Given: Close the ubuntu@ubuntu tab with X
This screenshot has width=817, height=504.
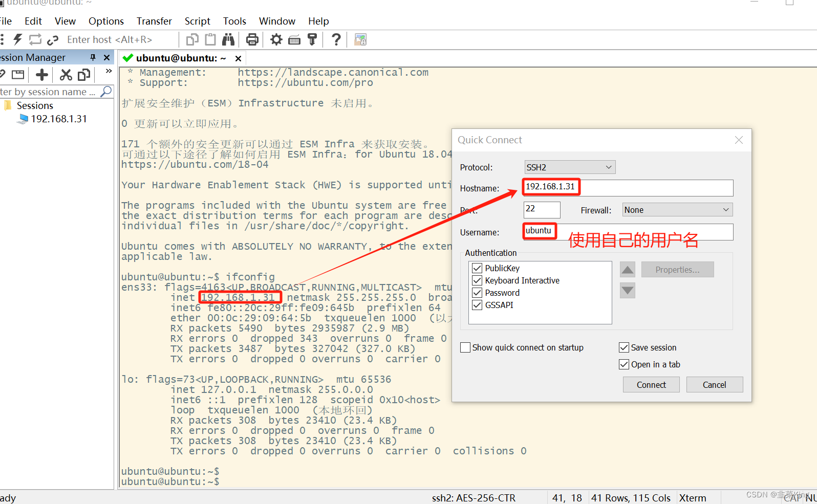Looking at the screenshot, I should tap(238, 58).
